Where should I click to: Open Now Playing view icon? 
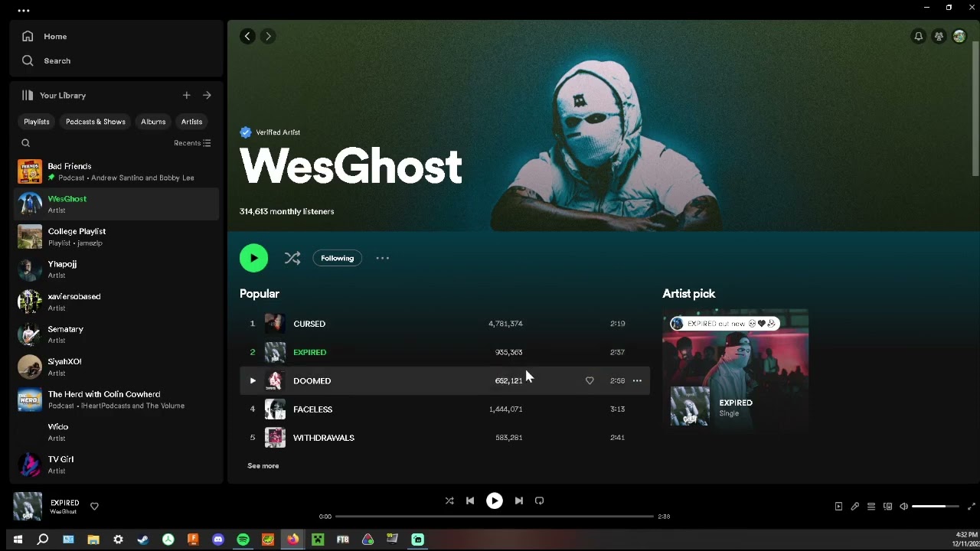pyautogui.click(x=838, y=507)
